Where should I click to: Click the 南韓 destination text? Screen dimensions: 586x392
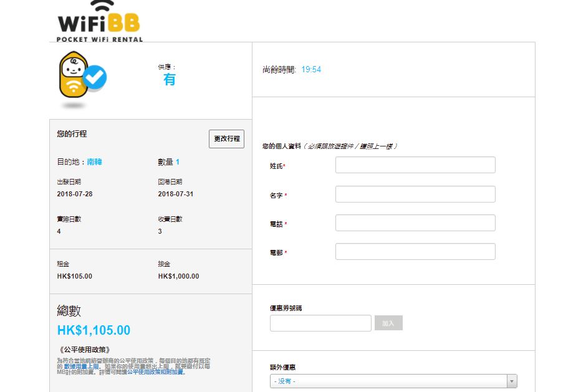click(x=95, y=162)
